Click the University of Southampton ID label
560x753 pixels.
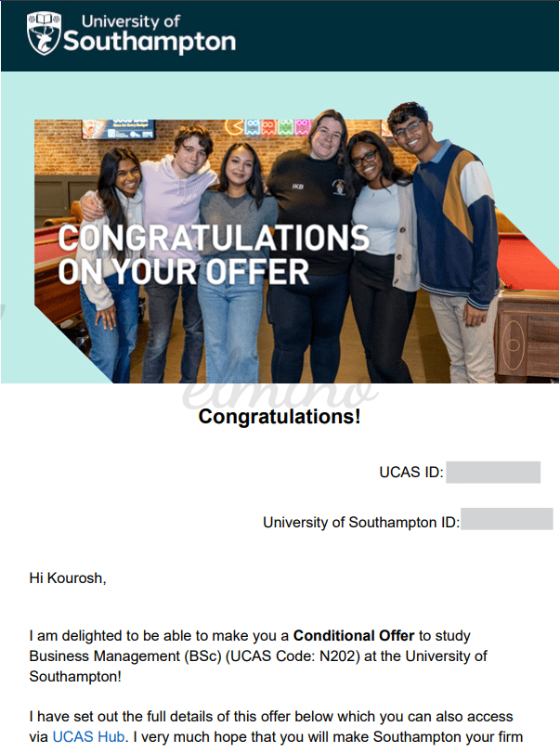[361, 522]
